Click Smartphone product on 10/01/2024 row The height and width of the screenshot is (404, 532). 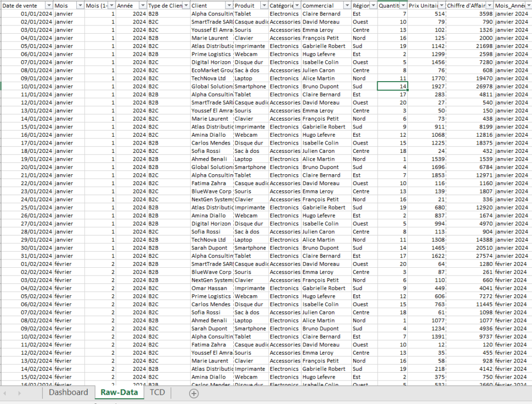coord(251,86)
